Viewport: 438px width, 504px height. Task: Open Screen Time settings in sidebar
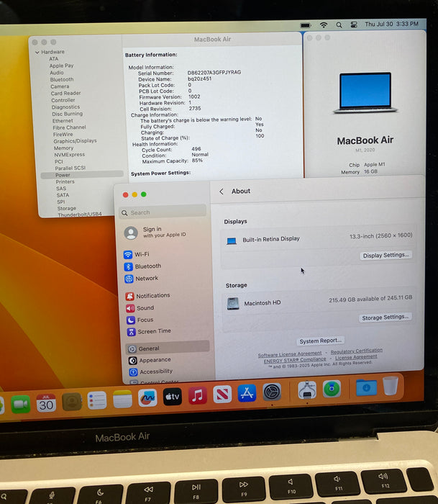[149, 331]
